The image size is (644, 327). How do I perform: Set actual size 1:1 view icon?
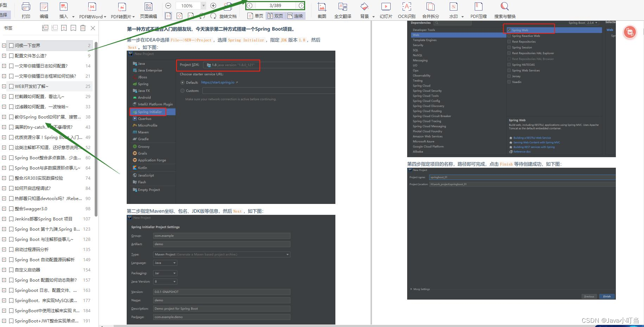coord(168,16)
